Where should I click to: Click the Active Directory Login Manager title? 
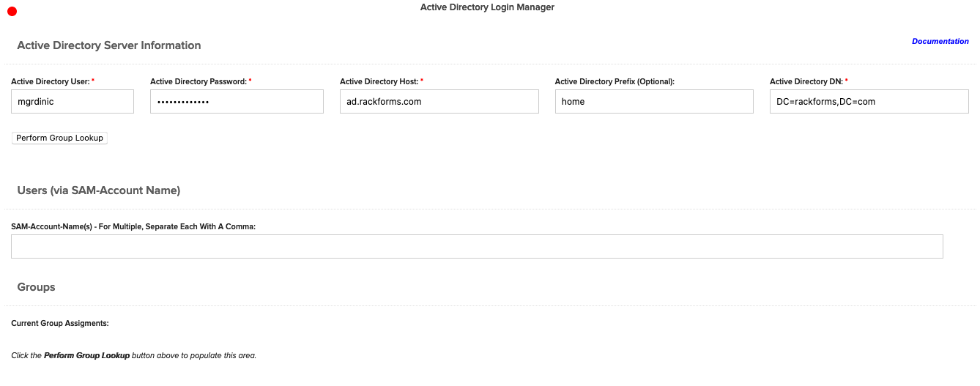click(487, 7)
